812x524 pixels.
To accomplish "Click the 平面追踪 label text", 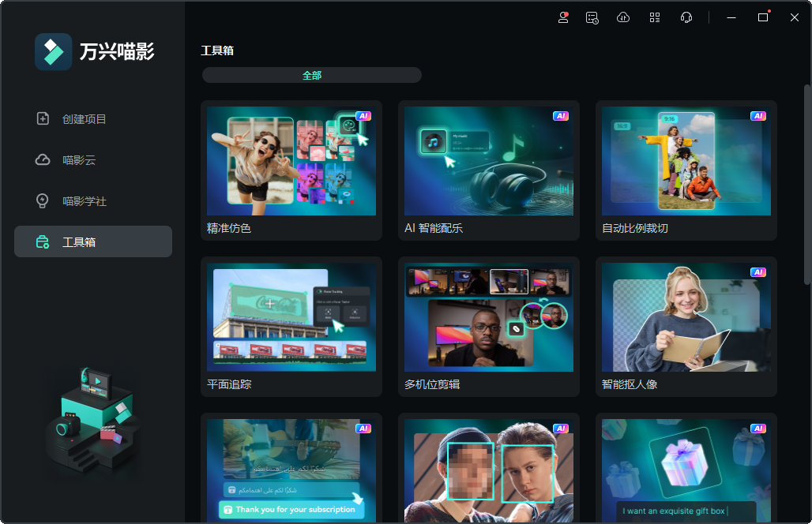I will point(229,384).
